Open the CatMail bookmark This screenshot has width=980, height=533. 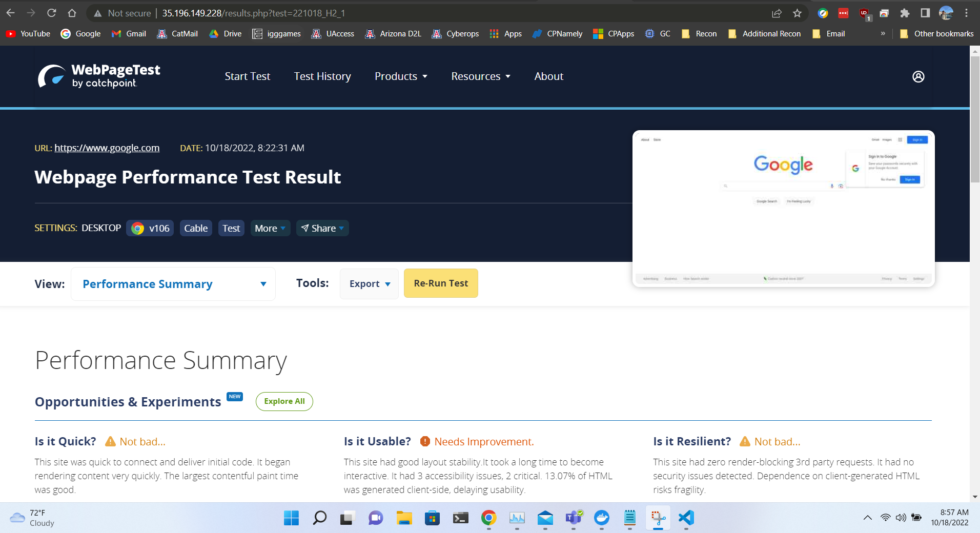[177, 34]
